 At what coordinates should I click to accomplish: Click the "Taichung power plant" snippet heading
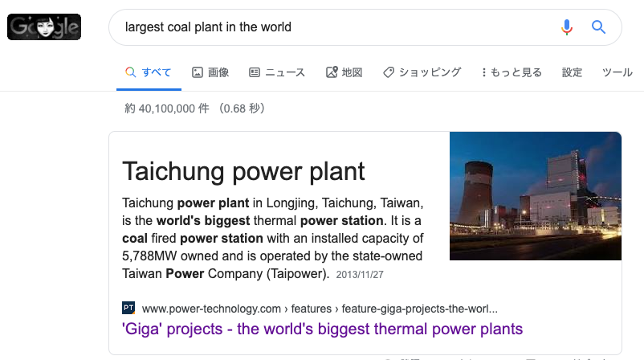point(243,170)
